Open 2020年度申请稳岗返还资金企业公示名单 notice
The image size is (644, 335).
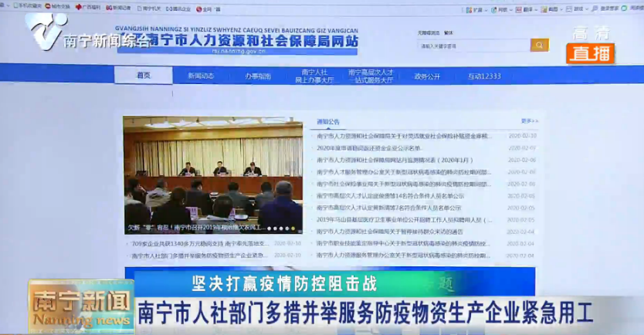pos(368,148)
